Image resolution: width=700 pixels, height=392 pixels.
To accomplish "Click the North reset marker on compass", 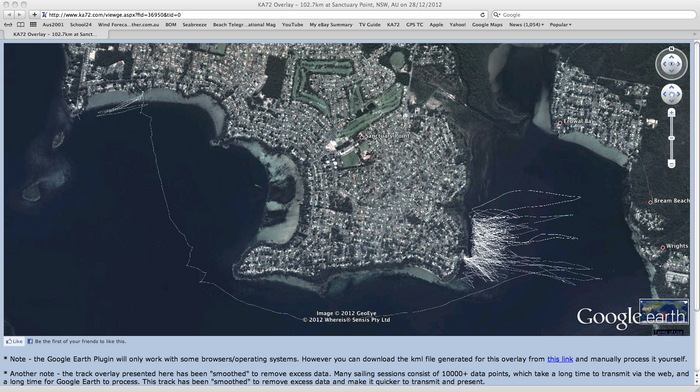I will coord(671,49).
